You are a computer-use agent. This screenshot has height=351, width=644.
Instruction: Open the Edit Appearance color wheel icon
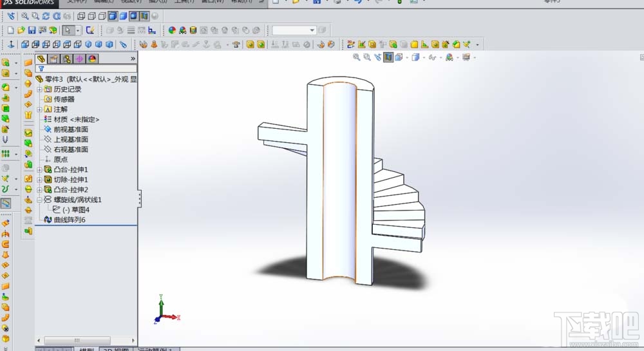[x=172, y=30]
